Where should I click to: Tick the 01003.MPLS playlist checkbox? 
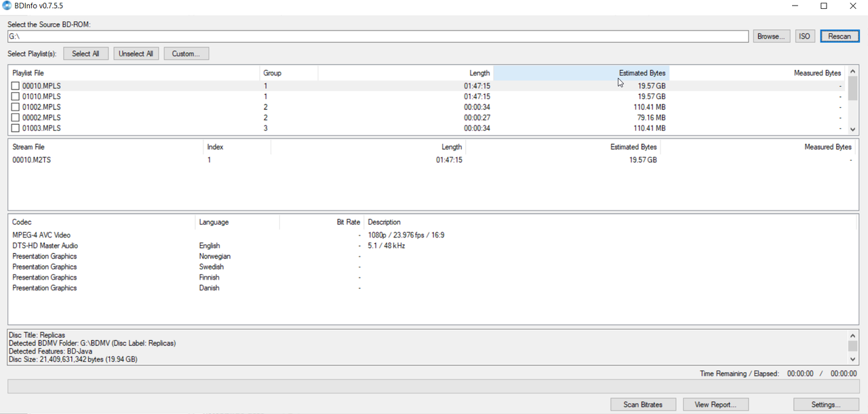point(15,128)
